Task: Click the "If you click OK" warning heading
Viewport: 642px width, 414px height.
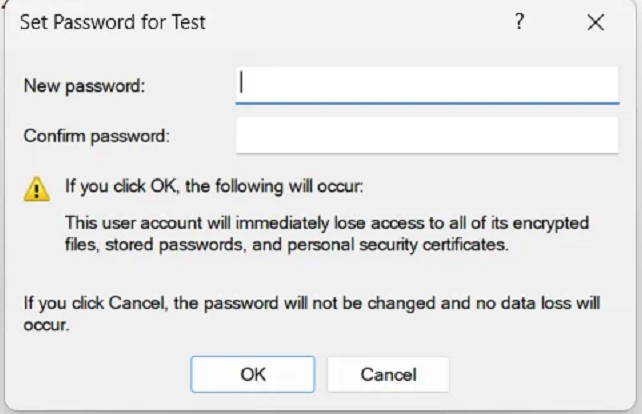Action: click(x=214, y=186)
